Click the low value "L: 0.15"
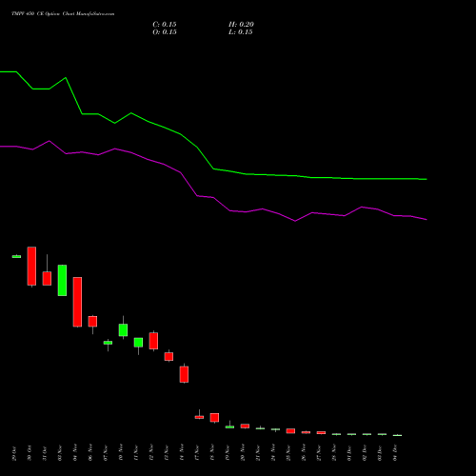This screenshot has width=476, height=476. coord(241,32)
